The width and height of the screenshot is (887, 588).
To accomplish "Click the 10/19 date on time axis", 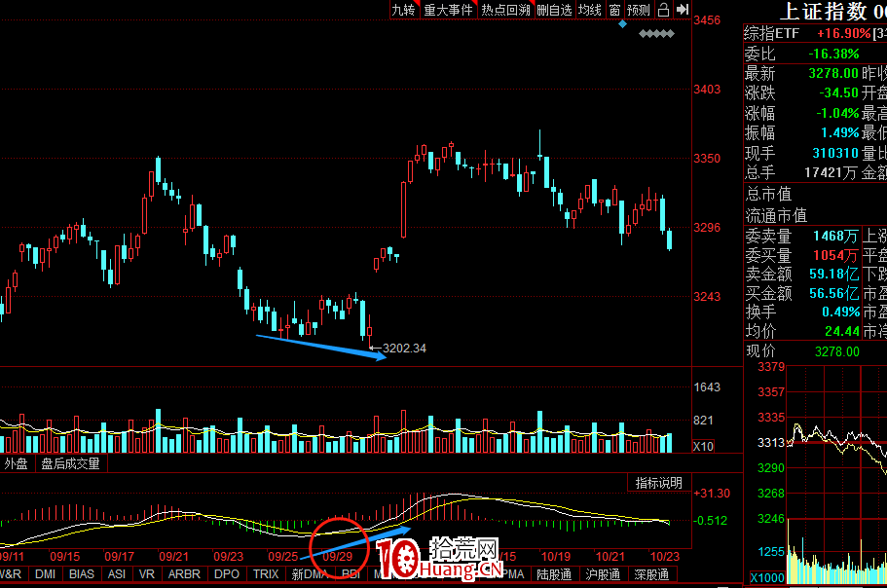I will click(x=556, y=556).
